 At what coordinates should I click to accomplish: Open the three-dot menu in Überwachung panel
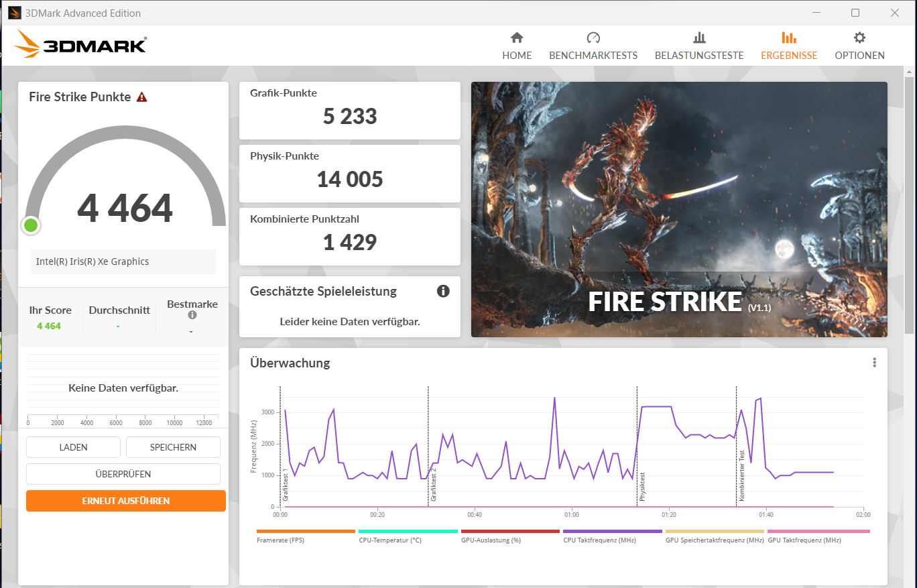point(875,363)
